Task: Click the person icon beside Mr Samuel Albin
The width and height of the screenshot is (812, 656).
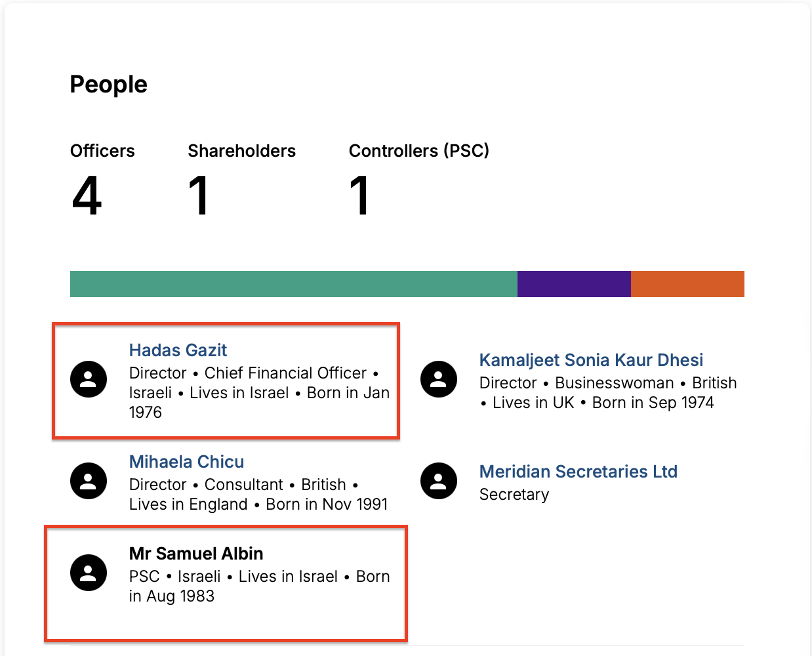Action: click(89, 573)
